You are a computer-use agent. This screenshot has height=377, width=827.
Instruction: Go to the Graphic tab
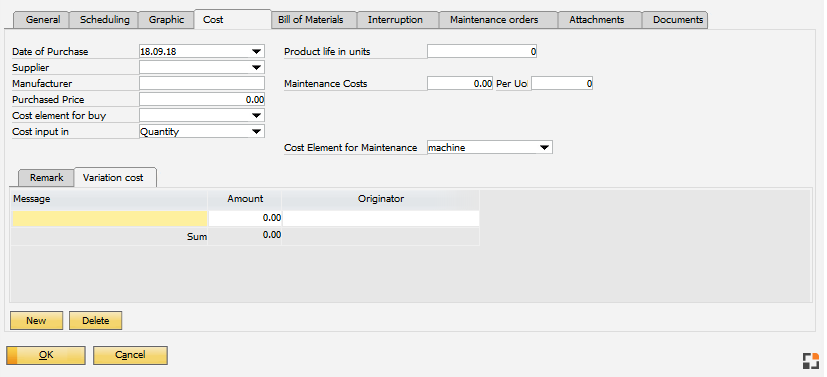click(x=166, y=20)
